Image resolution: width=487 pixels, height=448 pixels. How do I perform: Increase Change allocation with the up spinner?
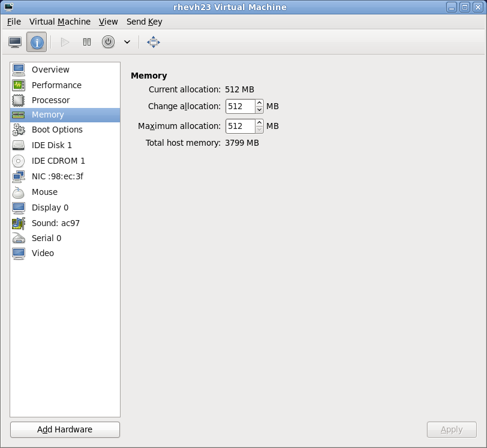[258, 103]
